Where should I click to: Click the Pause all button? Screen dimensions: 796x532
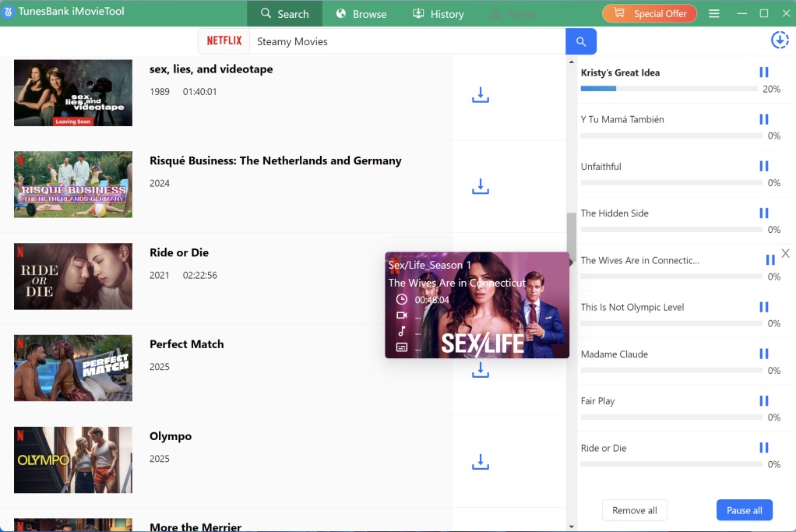click(x=744, y=510)
